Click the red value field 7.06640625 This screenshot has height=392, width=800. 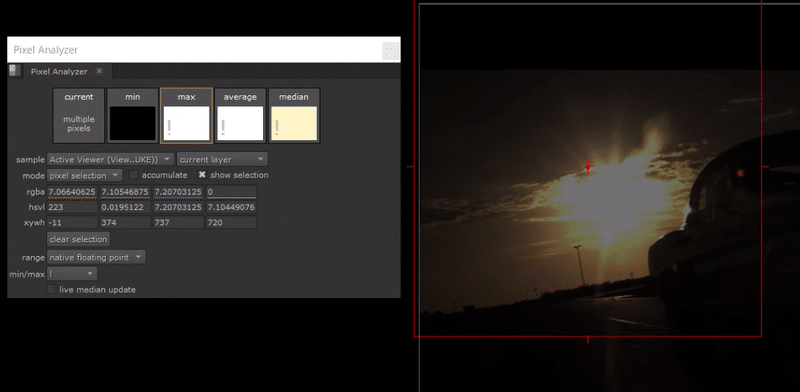[72, 191]
